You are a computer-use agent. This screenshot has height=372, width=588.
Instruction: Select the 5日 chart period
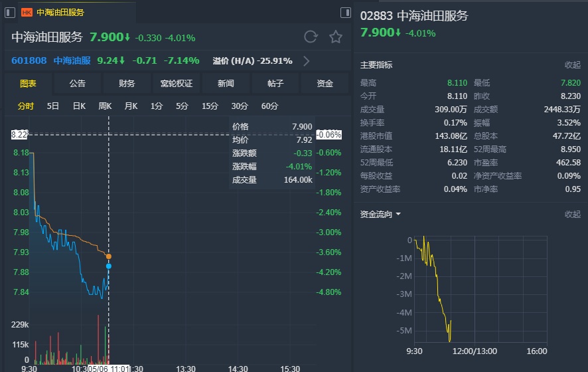tap(52, 106)
